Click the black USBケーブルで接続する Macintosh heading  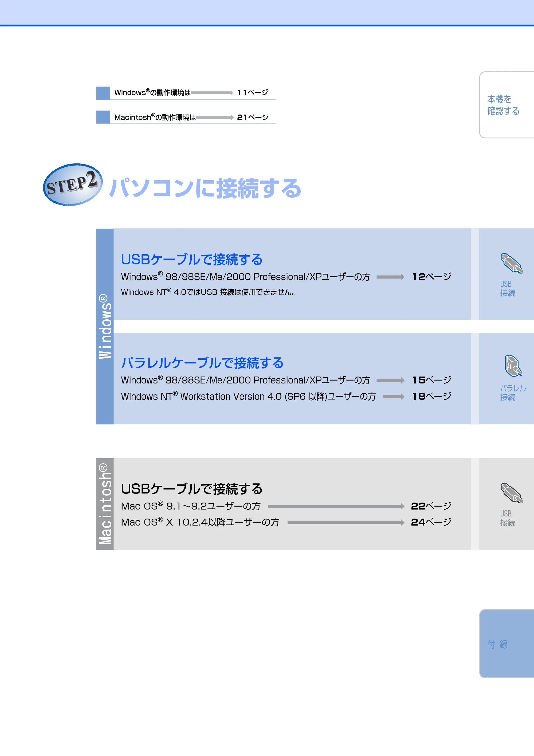tap(192, 489)
